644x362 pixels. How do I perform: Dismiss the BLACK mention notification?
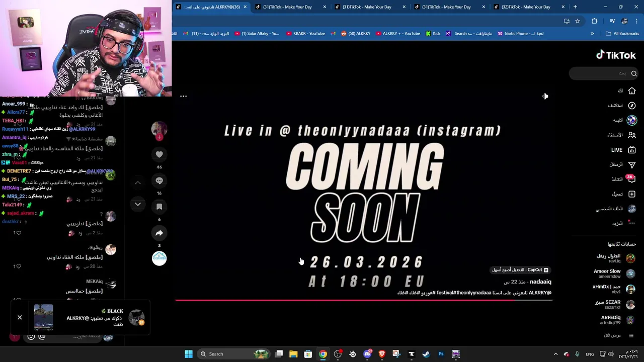pyautogui.click(x=20, y=317)
